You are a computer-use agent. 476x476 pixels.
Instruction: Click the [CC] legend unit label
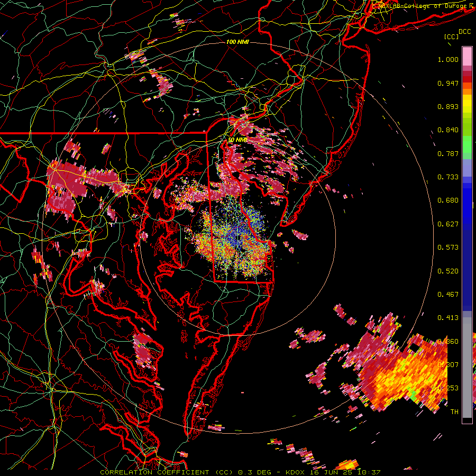451,36
